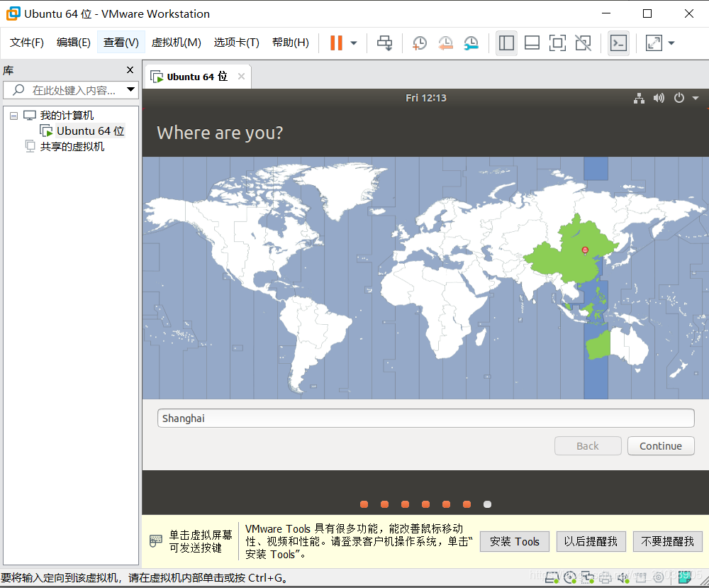Click the Back button

588,446
